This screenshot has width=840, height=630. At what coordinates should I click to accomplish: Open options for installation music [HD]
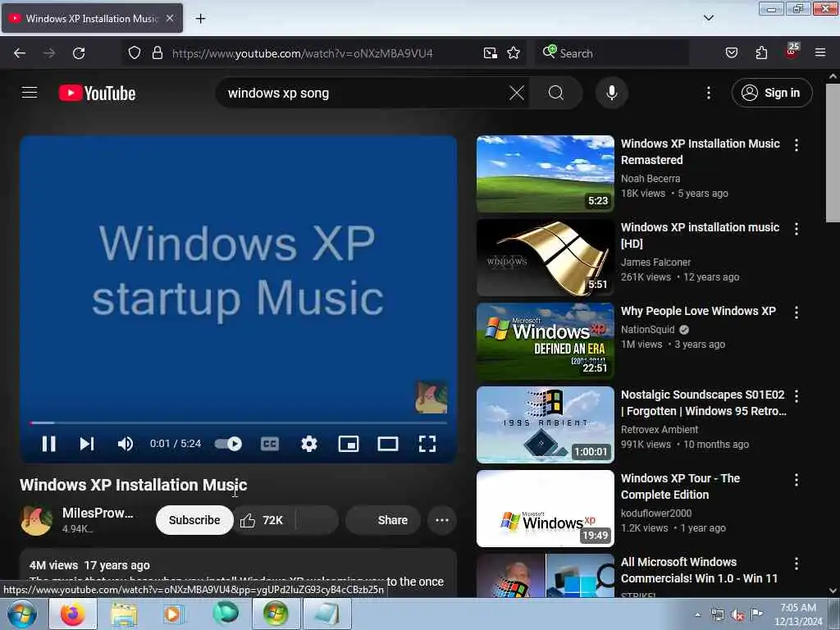[796, 229]
